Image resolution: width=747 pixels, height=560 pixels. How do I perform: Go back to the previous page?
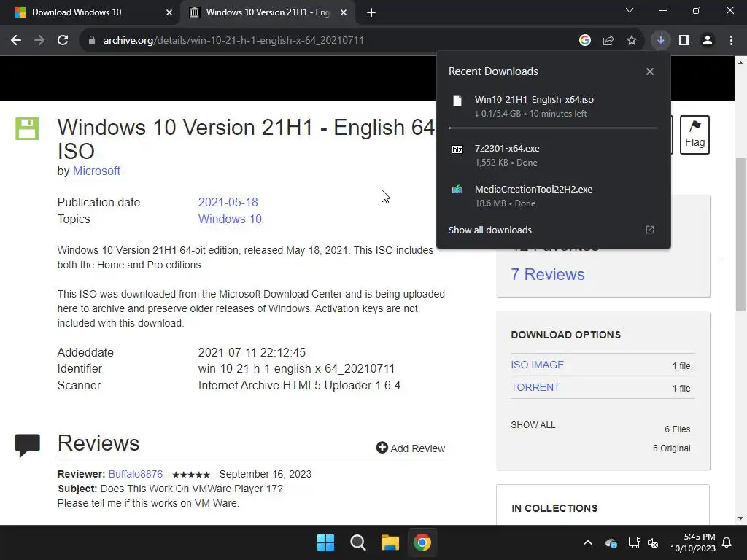pyautogui.click(x=16, y=41)
